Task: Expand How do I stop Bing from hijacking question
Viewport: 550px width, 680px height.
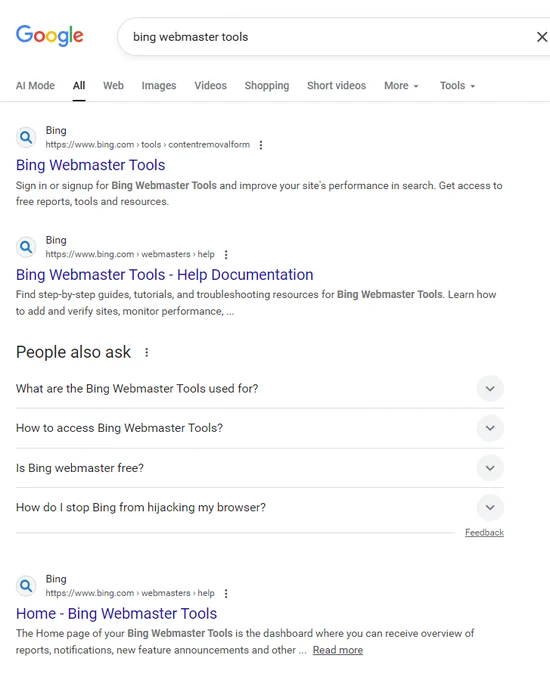Action: (490, 507)
